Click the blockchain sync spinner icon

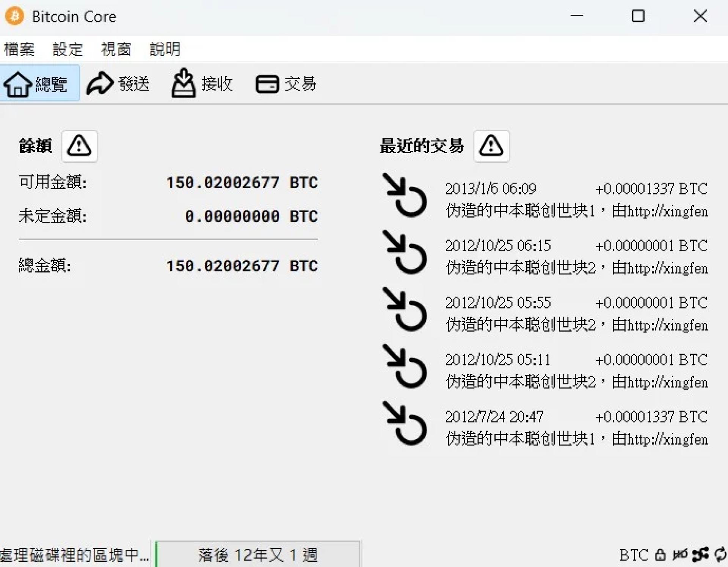pyautogui.click(x=720, y=554)
